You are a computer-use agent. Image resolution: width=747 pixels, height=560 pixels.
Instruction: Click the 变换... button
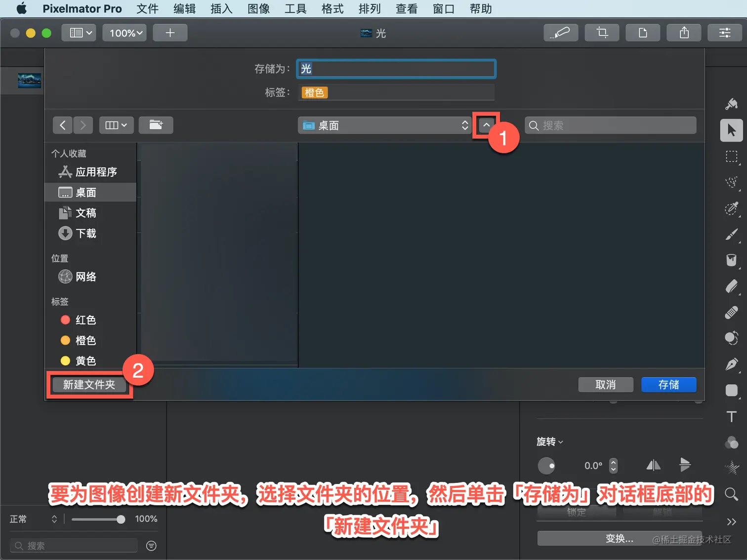tap(620, 538)
